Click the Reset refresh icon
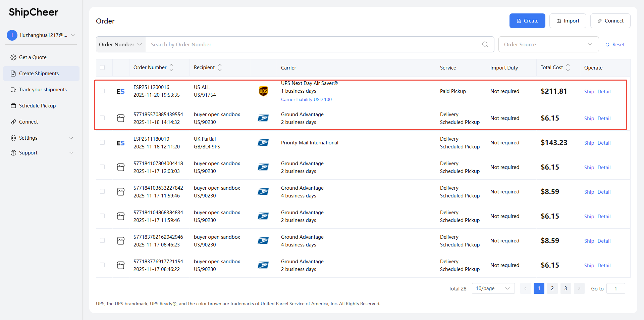 607,45
